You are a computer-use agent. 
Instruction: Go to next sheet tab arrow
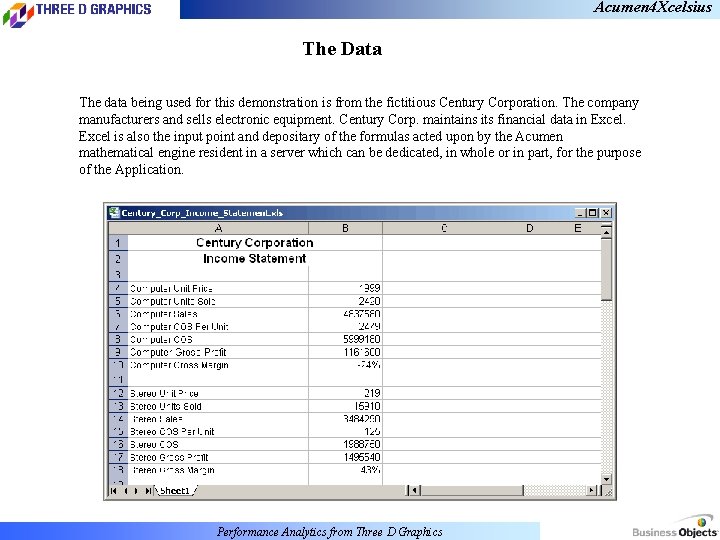[136, 491]
